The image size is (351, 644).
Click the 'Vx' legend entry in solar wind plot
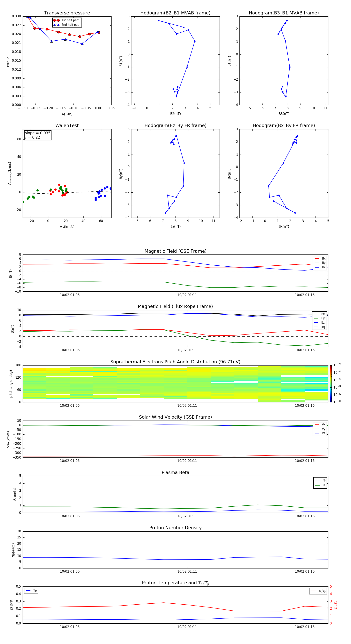click(320, 424)
